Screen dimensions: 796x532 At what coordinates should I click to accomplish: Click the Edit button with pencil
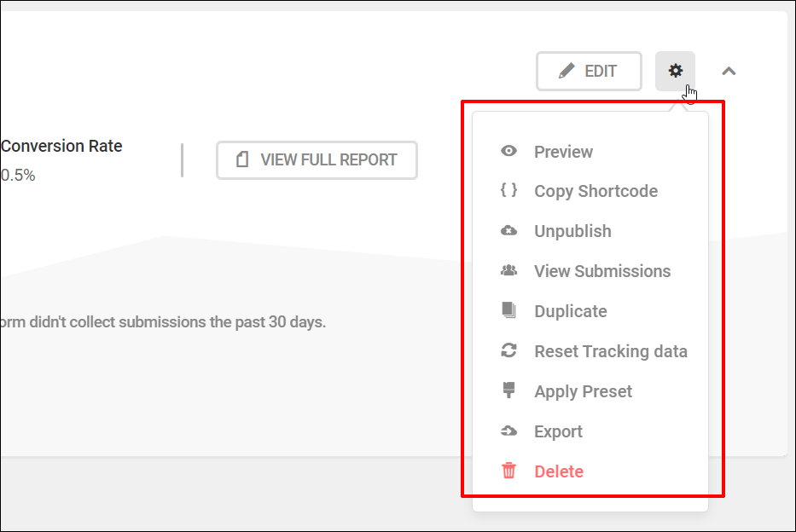pyautogui.click(x=589, y=71)
